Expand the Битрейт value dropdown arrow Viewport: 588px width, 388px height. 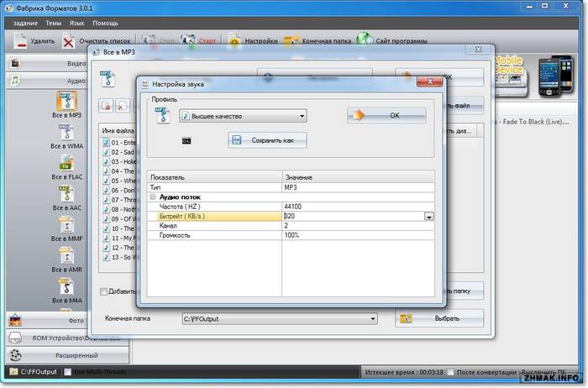[x=429, y=217]
